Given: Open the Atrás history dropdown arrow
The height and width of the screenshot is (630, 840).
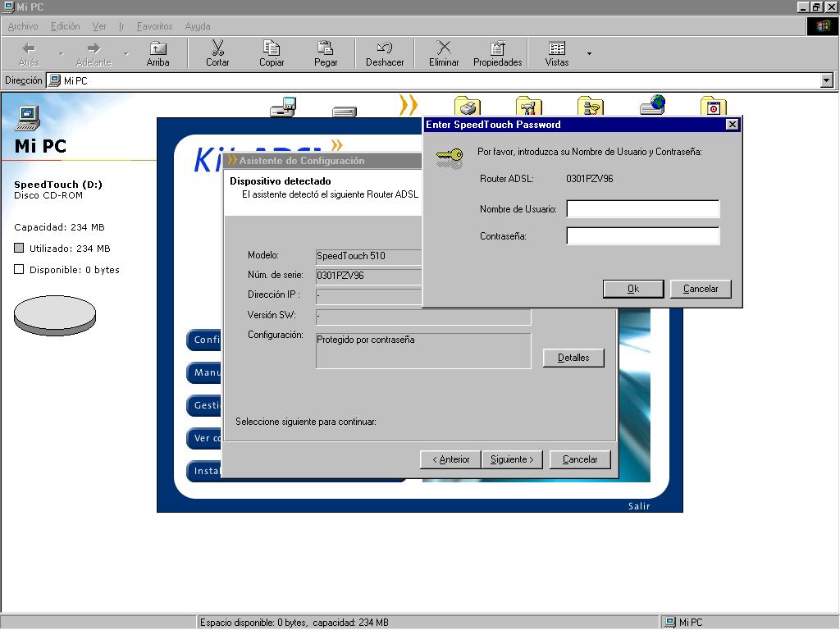Looking at the screenshot, I should (x=61, y=53).
